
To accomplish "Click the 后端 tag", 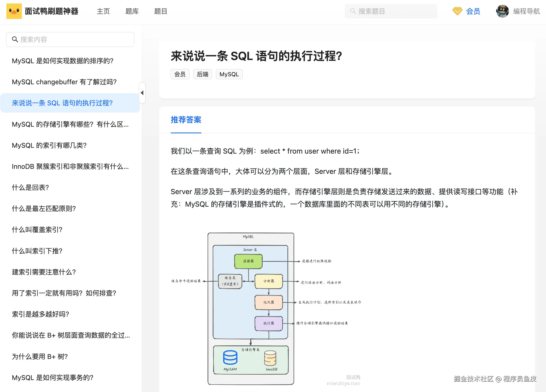I will [x=202, y=74].
